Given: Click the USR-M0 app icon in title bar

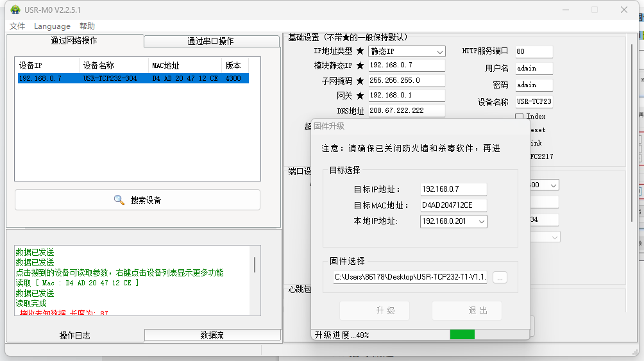Looking at the screenshot, I should click(x=15, y=10).
